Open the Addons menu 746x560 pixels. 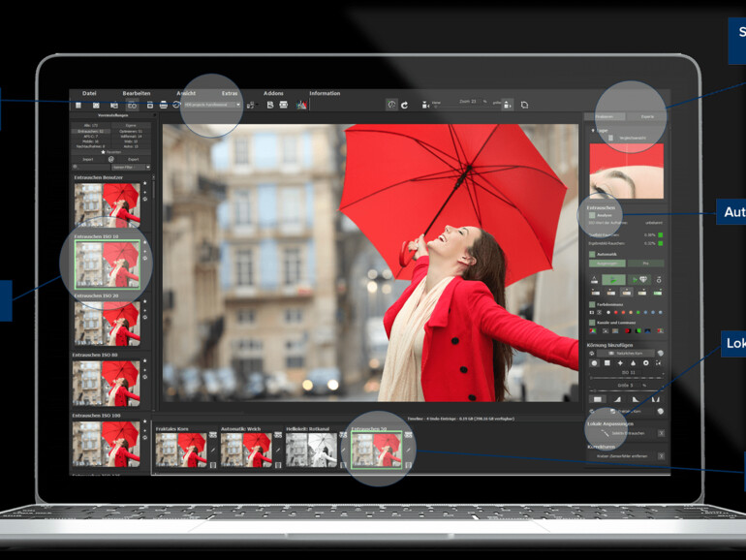click(273, 93)
